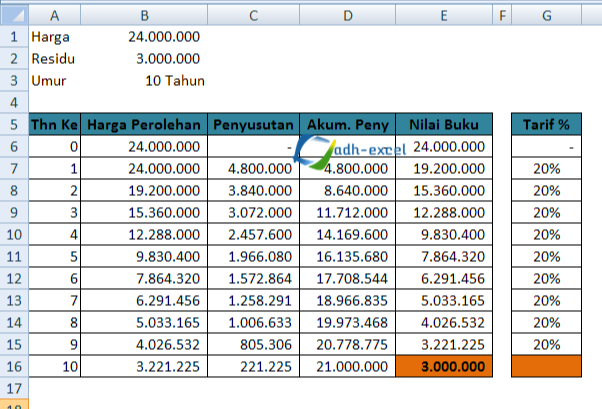602x409 pixels.
Task: Select Nilai Buku cell 9.830.400 in row 10
Action: click(x=444, y=234)
